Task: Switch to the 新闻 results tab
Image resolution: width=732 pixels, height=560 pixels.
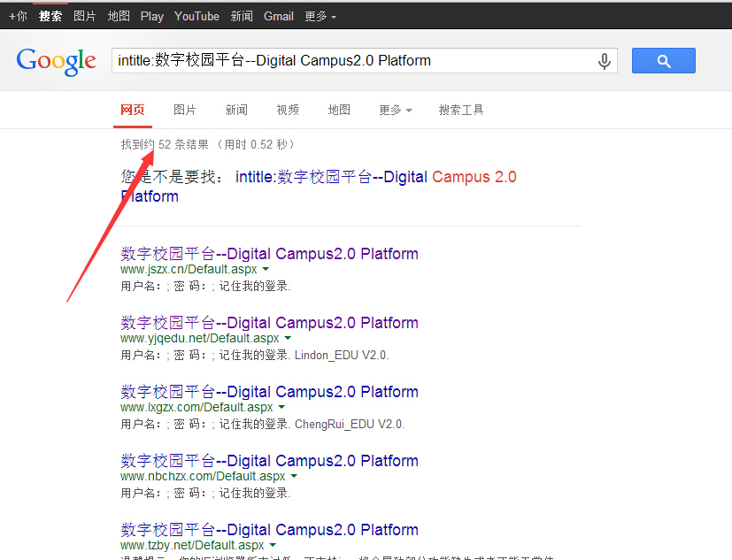Action: [x=236, y=110]
